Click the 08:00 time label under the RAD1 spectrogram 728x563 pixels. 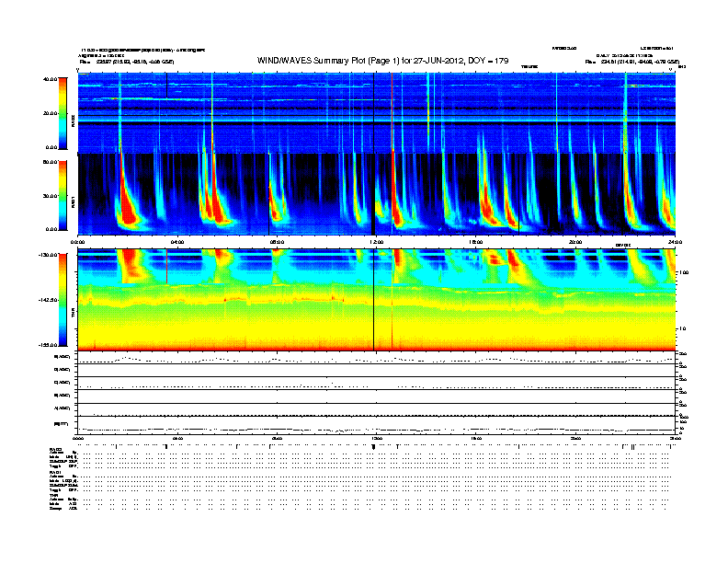coord(277,242)
